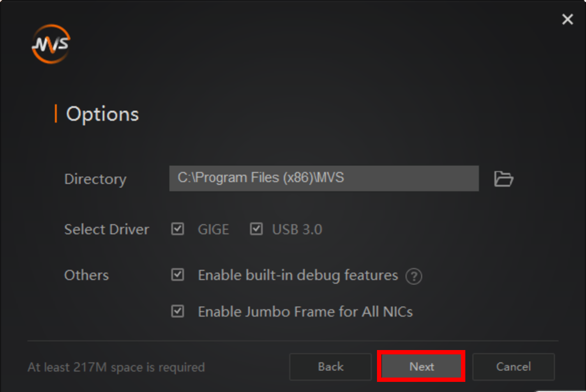The height and width of the screenshot is (392, 586).
Task: Uncheck Enable built-in debug features
Action: tap(178, 275)
